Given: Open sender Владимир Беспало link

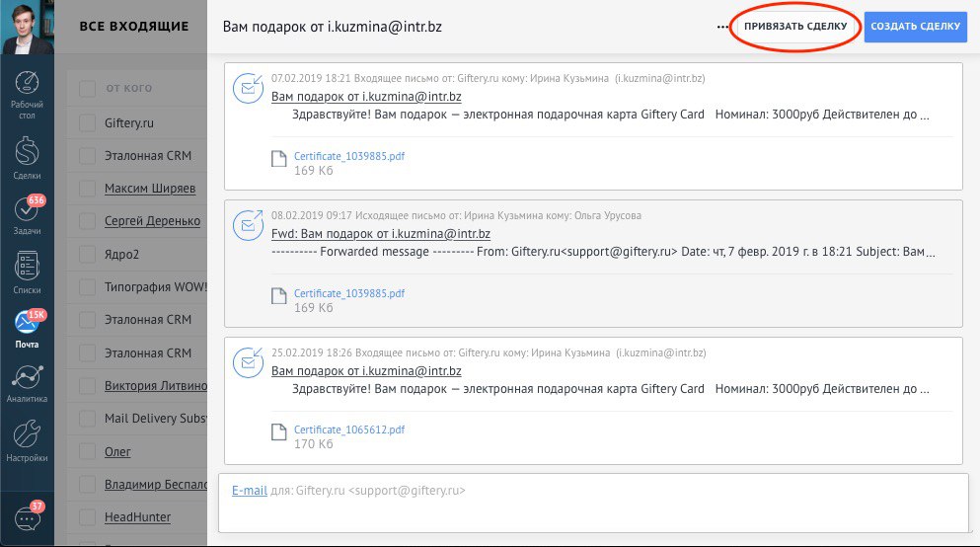Looking at the screenshot, I should (156, 484).
